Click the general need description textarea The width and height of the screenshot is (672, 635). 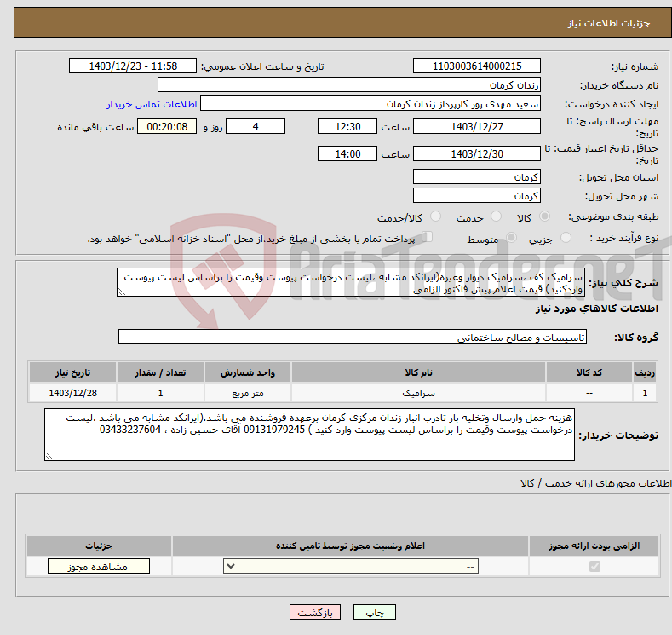tap(351, 283)
